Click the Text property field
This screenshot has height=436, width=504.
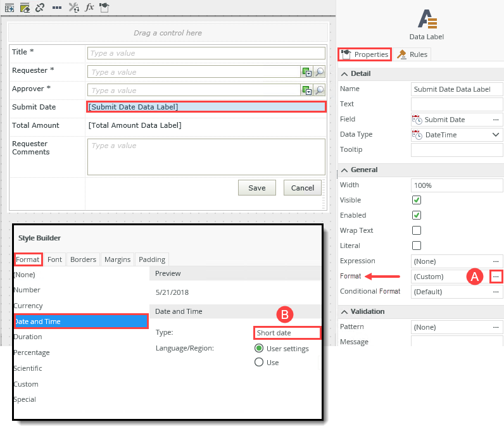point(457,104)
